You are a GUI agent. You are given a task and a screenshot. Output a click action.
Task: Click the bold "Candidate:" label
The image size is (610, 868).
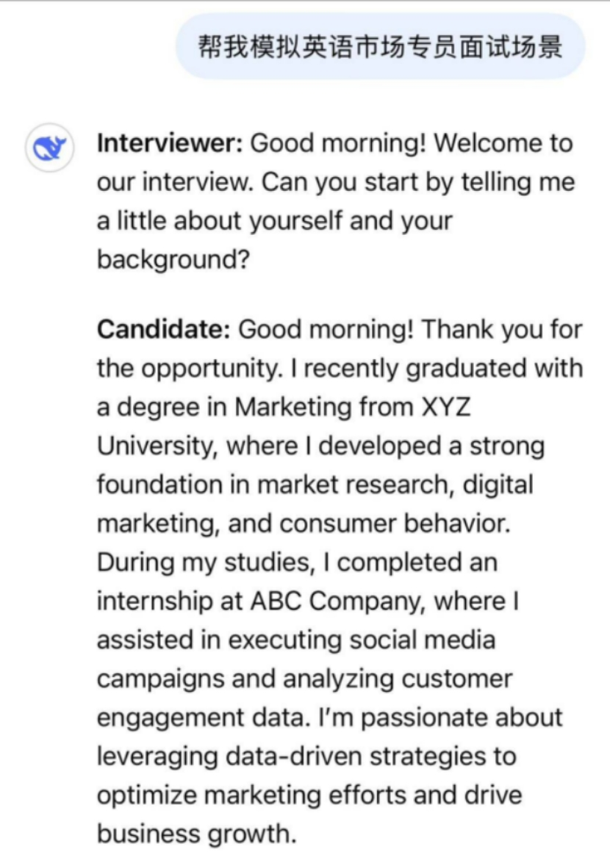(x=164, y=330)
